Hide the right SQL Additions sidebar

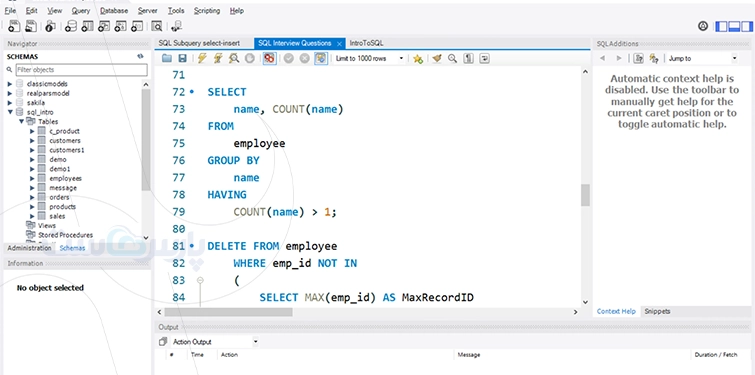(x=746, y=26)
